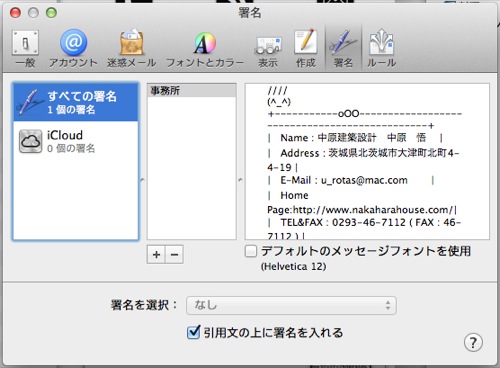Add a new signature with plus button

[156, 255]
